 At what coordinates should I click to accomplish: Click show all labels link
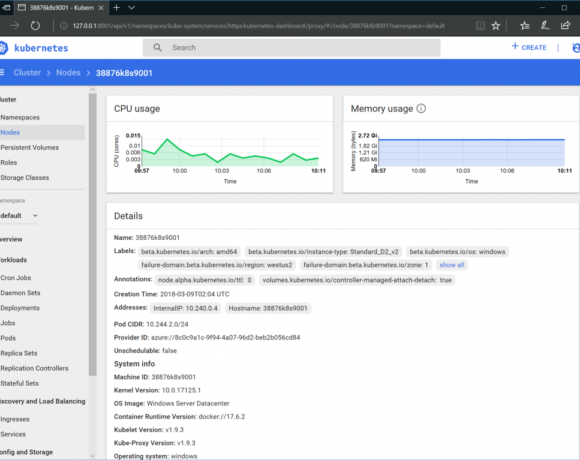coord(452,265)
